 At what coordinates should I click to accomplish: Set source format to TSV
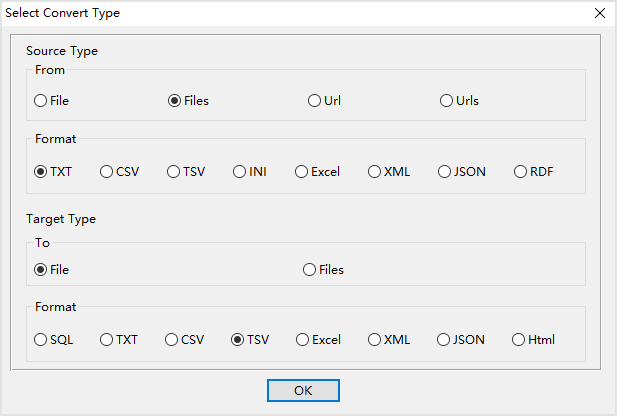click(x=173, y=171)
